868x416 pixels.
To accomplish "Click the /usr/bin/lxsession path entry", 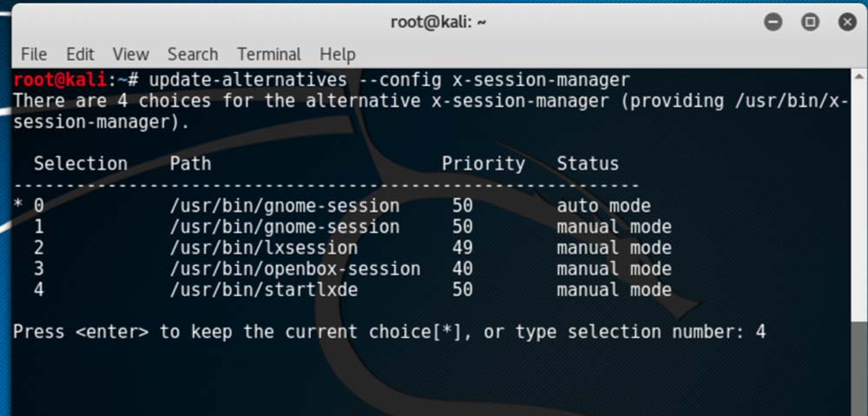I will (x=263, y=248).
